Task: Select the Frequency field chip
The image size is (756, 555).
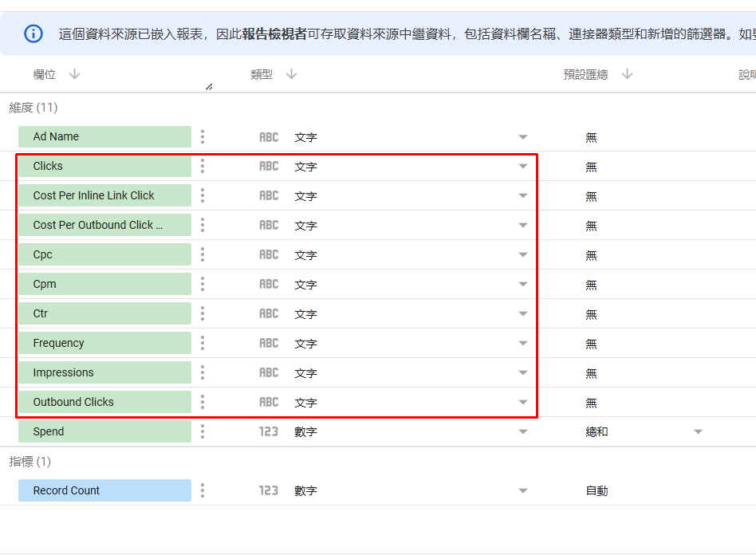Action: [x=104, y=343]
